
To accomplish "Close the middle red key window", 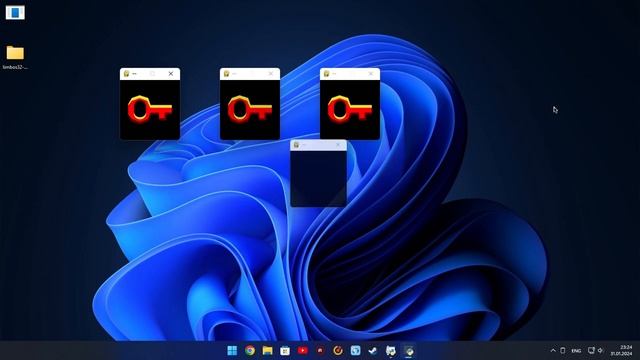I will [x=271, y=73].
